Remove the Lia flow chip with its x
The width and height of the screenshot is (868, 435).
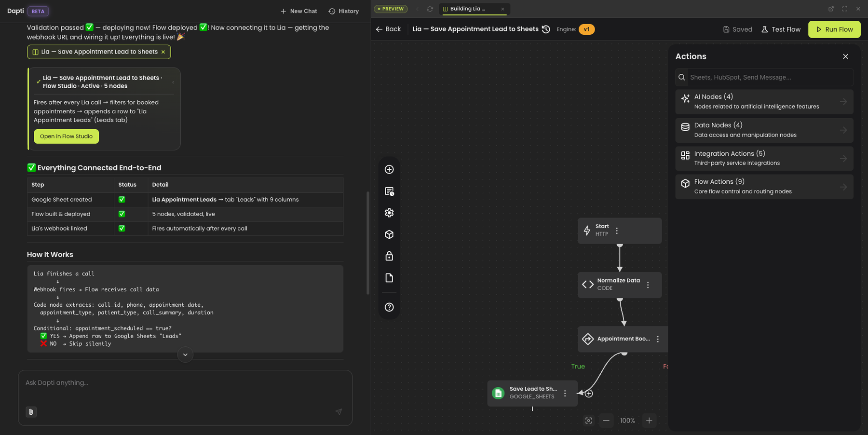tap(163, 52)
